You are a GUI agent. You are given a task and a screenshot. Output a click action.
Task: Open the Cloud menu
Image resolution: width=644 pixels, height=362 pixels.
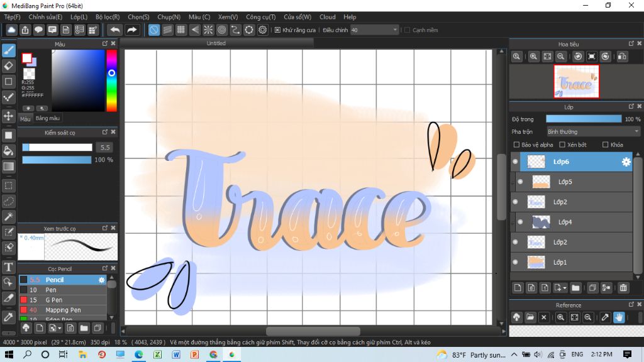(x=327, y=17)
